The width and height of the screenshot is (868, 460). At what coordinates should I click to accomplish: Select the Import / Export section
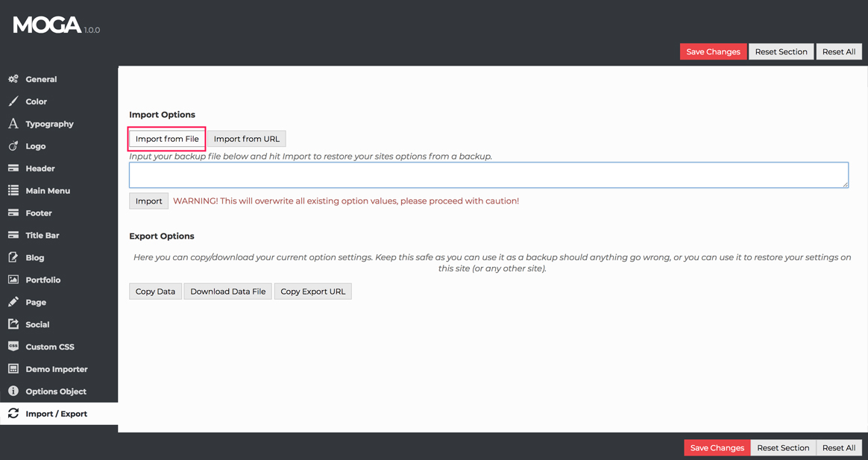click(x=59, y=414)
